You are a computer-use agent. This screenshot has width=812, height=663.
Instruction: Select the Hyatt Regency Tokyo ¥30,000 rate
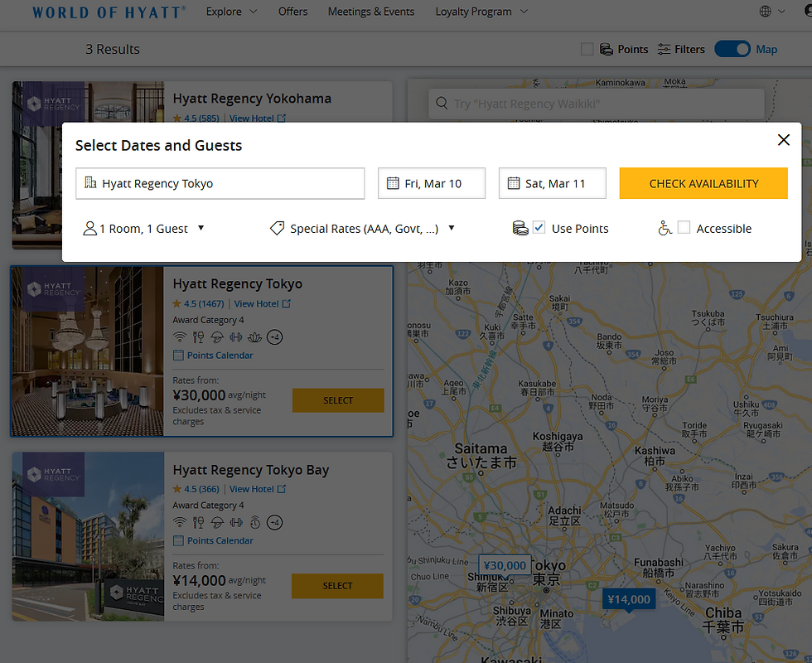338,400
